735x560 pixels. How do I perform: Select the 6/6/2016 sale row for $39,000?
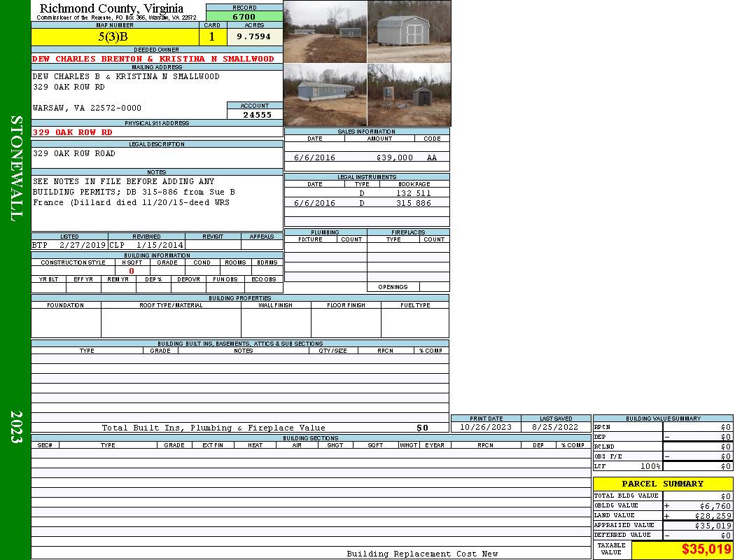click(366, 158)
